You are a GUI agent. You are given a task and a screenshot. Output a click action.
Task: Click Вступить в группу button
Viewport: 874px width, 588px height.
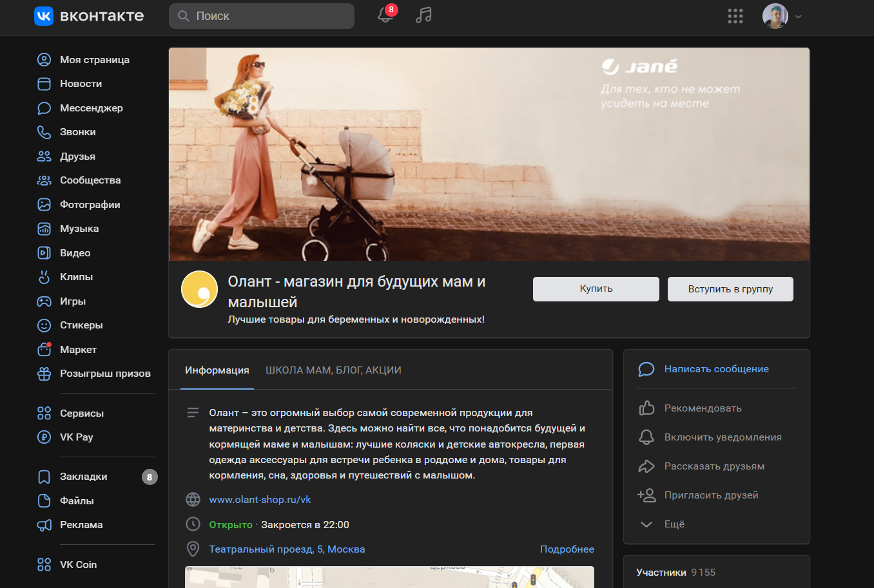click(730, 289)
